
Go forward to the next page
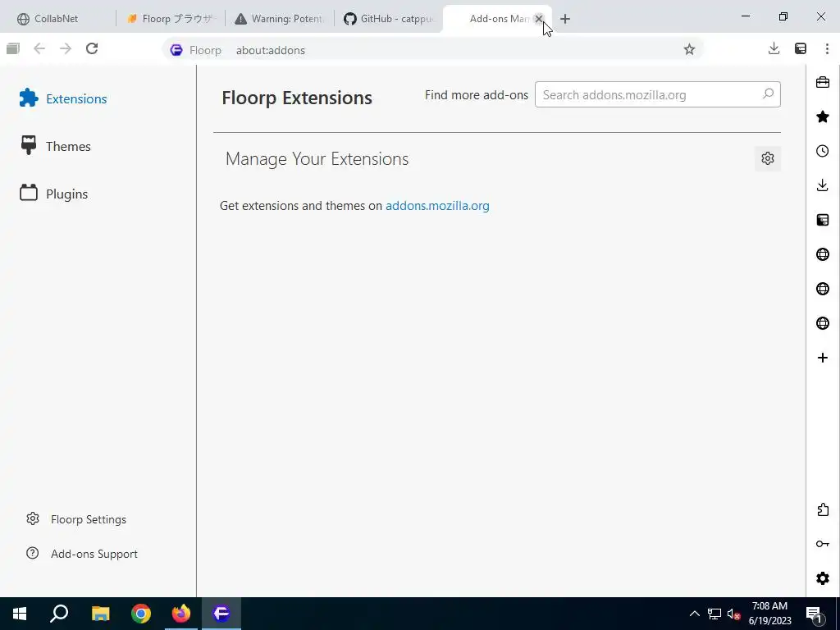pyautogui.click(x=66, y=48)
